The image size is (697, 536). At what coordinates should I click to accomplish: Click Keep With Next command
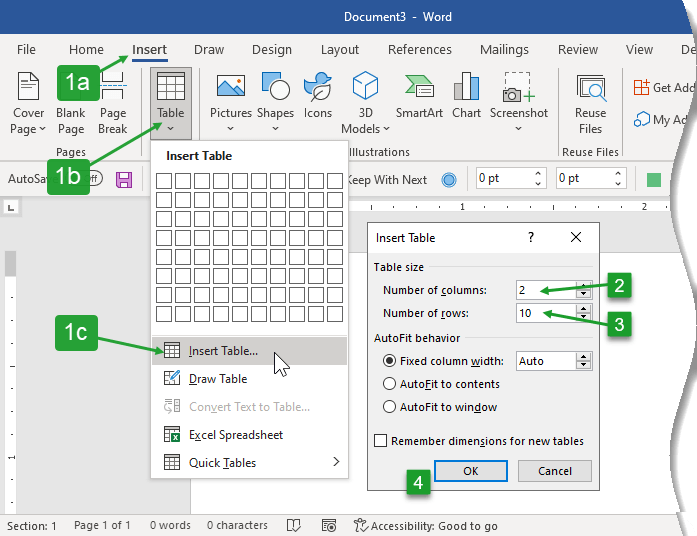pos(388,180)
